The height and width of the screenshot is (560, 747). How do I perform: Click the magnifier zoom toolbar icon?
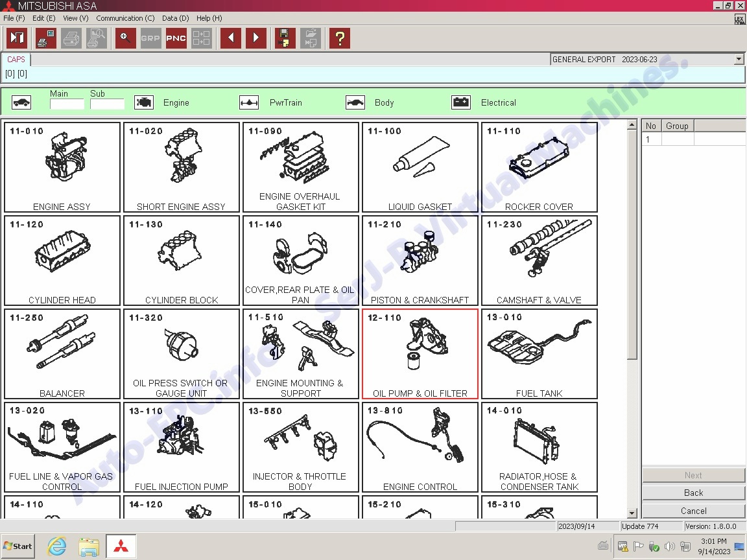point(126,38)
